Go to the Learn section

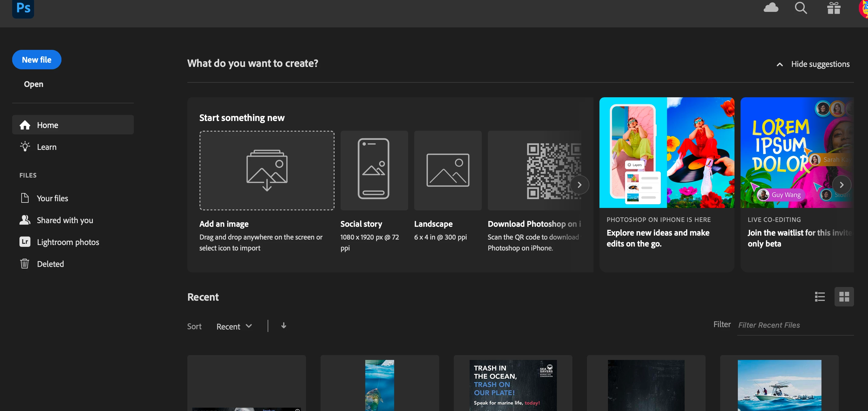[x=47, y=147]
